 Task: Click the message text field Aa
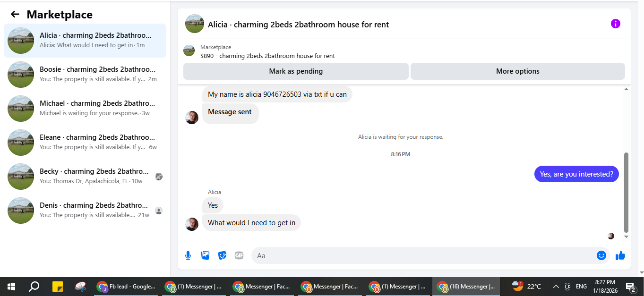pos(423,255)
